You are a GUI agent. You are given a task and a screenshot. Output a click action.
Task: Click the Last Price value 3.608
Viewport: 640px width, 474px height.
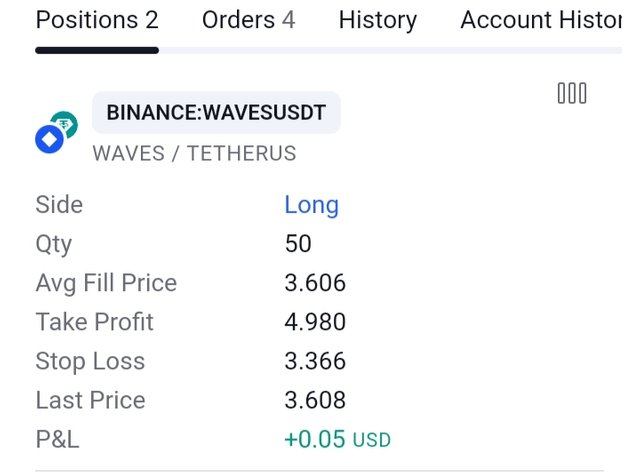point(315,400)
